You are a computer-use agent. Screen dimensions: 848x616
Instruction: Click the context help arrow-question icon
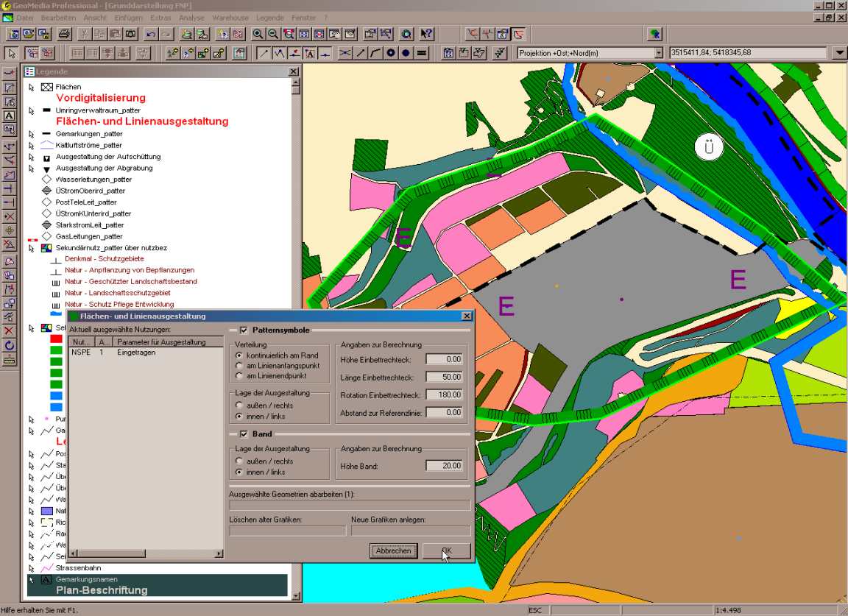pos(426,34)
